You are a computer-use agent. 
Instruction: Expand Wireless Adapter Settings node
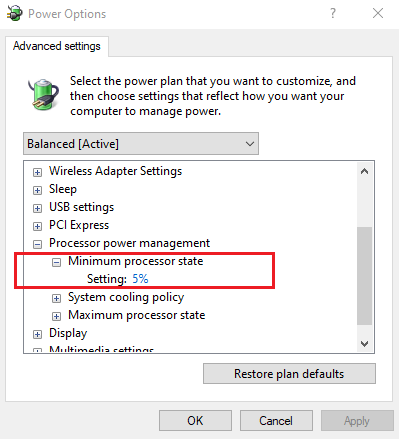coord(37,172)
